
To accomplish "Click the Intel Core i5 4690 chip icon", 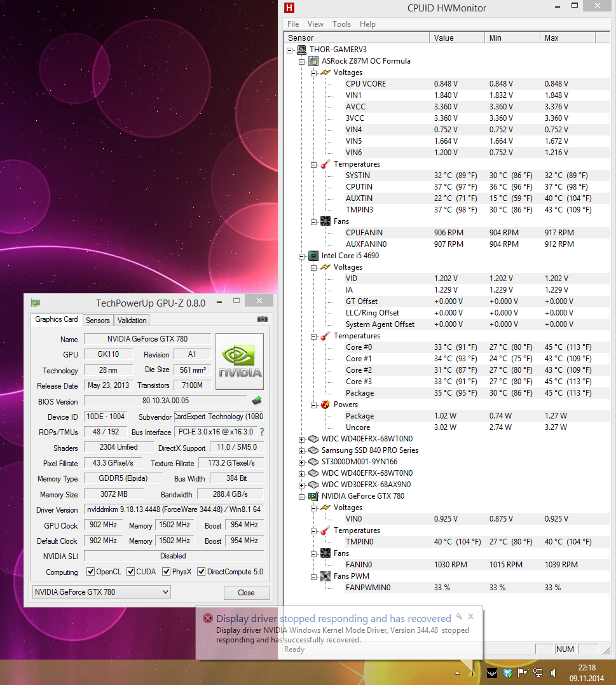I will coord(313,256).
